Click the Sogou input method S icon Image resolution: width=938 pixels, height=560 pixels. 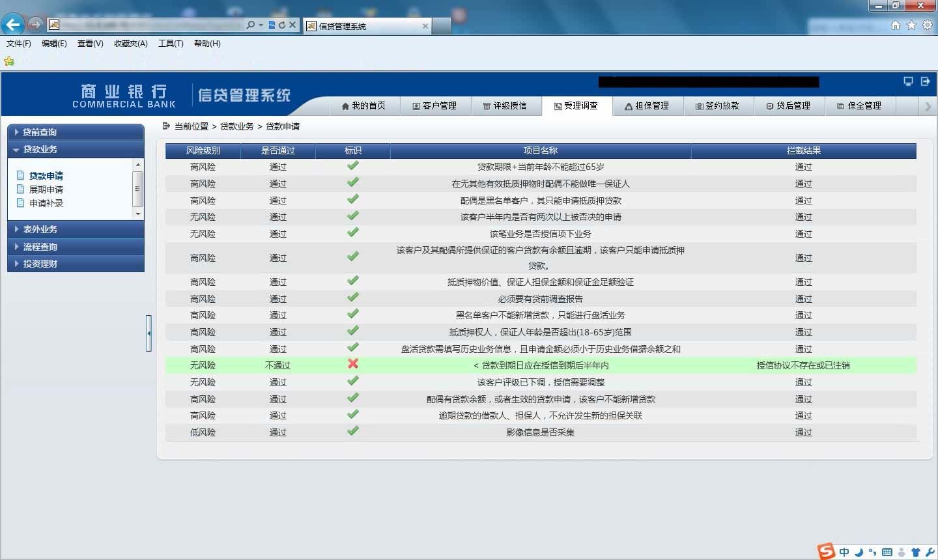point(827,551)
